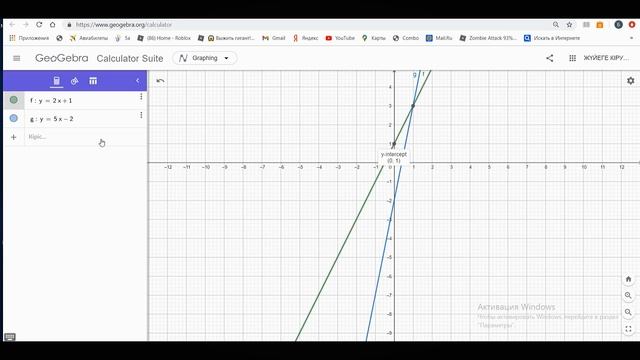Click the intersection point of f and g
Screen dimensions: 640x360
pos(413,106)
